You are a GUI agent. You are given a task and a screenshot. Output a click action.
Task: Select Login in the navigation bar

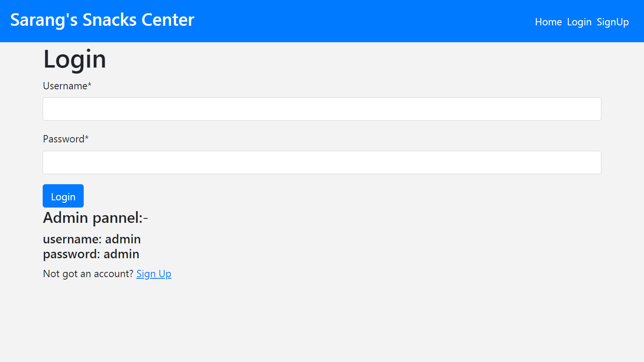(579, 22)
